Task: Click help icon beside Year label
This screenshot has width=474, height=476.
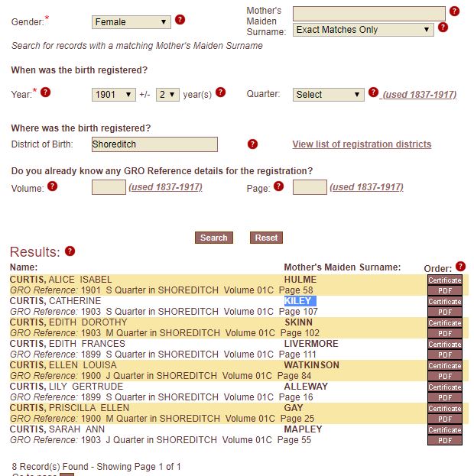Action: [x=45, y=92]
